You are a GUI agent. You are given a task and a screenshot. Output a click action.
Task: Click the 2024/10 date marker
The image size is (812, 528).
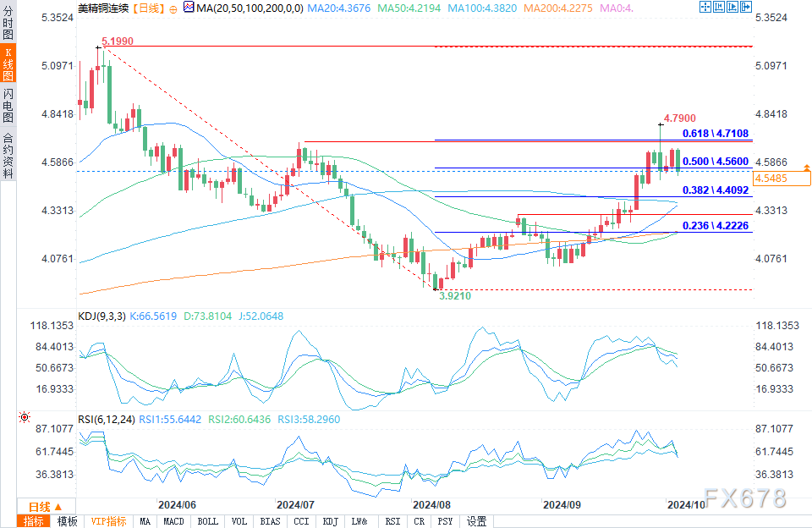click(x=687, y=504)
